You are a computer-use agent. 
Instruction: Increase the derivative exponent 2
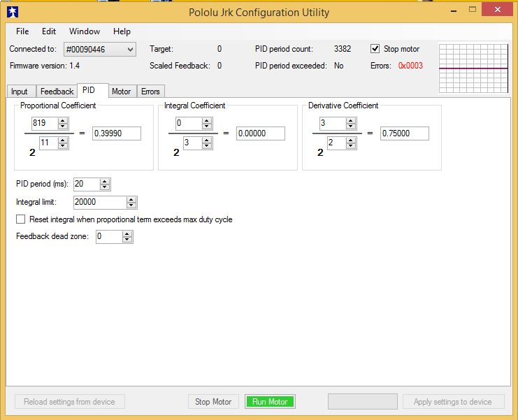click(x=351, y=140)
